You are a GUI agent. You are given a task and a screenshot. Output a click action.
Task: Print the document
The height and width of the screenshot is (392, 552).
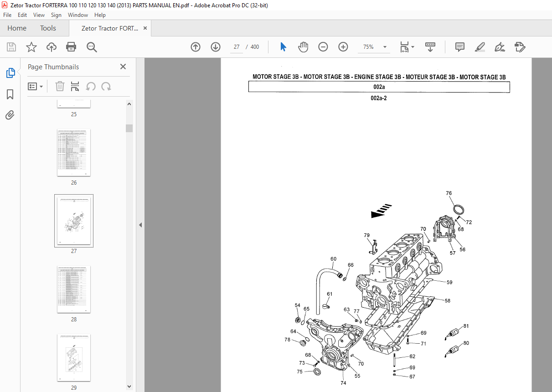point(71,47)
